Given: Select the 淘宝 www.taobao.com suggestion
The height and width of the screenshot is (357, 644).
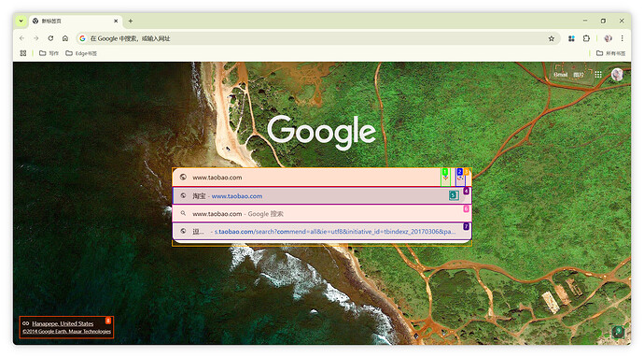Looking at the screenshot, I should pos(322,195).
